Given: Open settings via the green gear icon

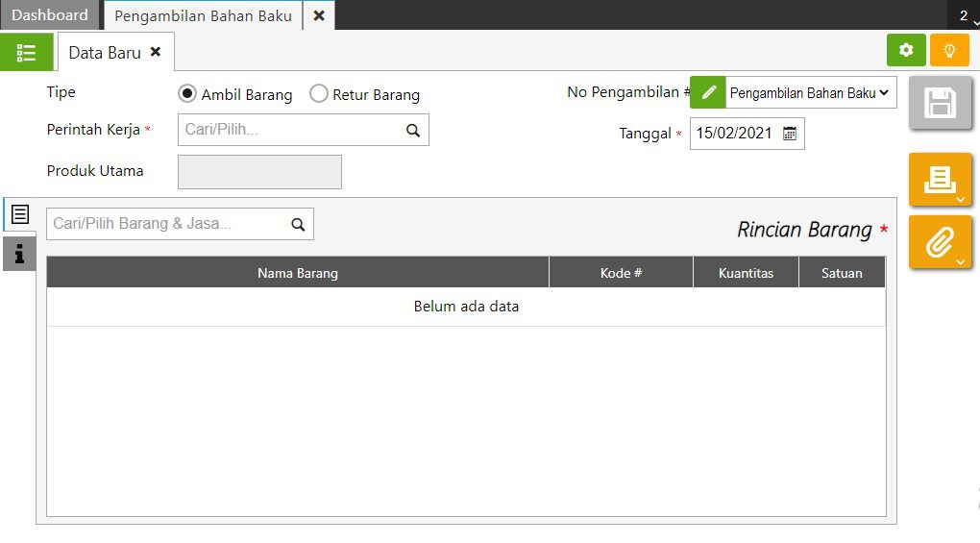Looking at the screenshot, I should pyautogui.click(x=906, y=50).
